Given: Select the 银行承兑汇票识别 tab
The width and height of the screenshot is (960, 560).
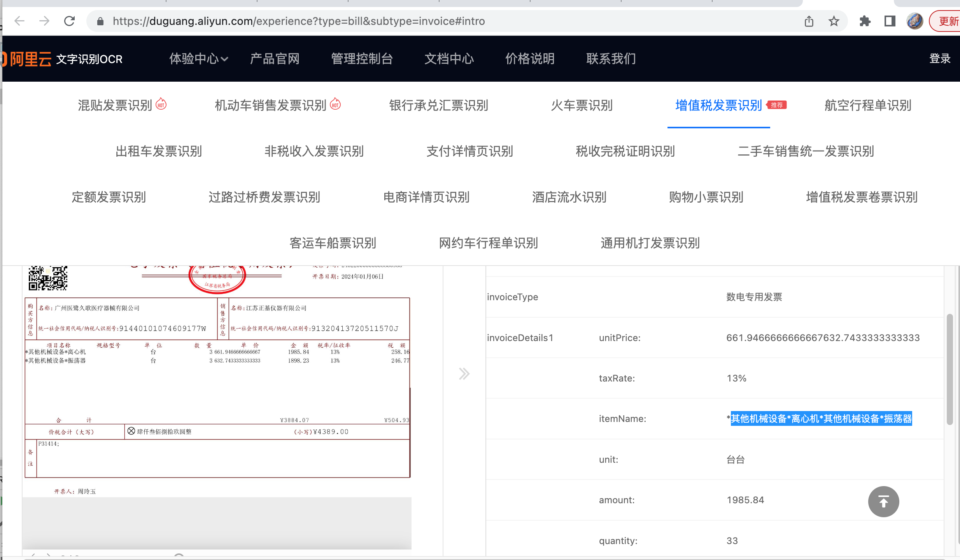Looking at the screenshot, I should pyautogui.click(x=439, y=105).
